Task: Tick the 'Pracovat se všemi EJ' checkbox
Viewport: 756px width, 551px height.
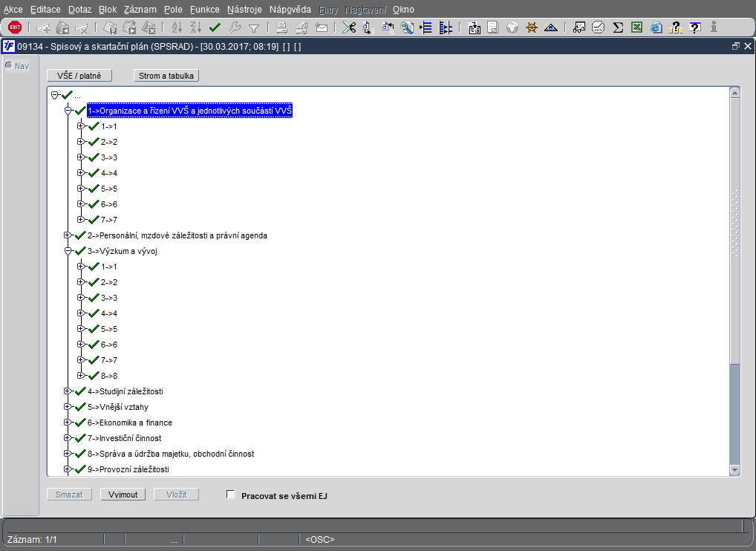Action: point(230,495)
